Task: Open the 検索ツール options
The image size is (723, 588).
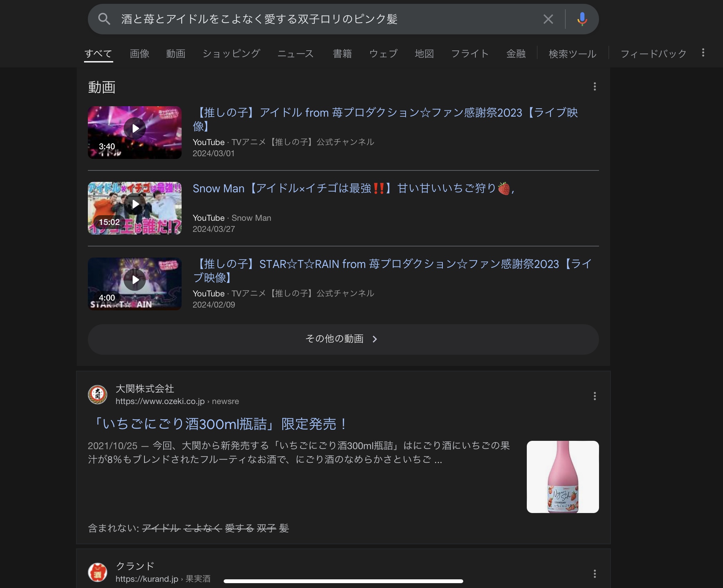Action: (x=572, y=54)
